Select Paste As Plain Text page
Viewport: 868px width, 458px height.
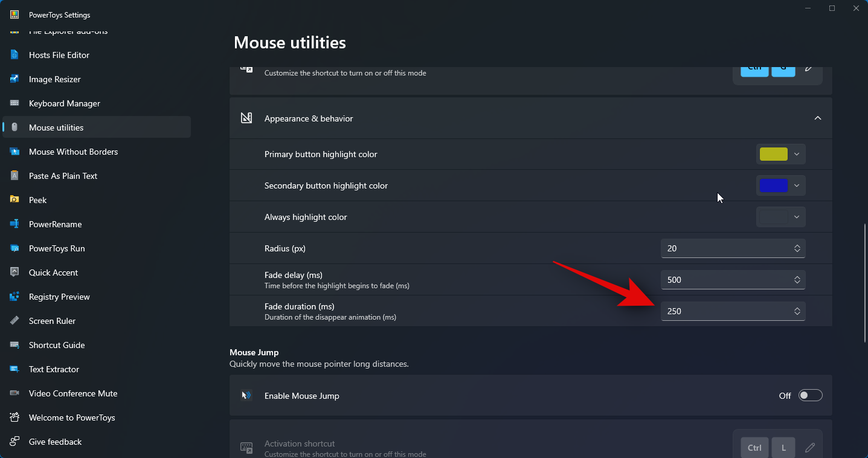click(63, 176)
